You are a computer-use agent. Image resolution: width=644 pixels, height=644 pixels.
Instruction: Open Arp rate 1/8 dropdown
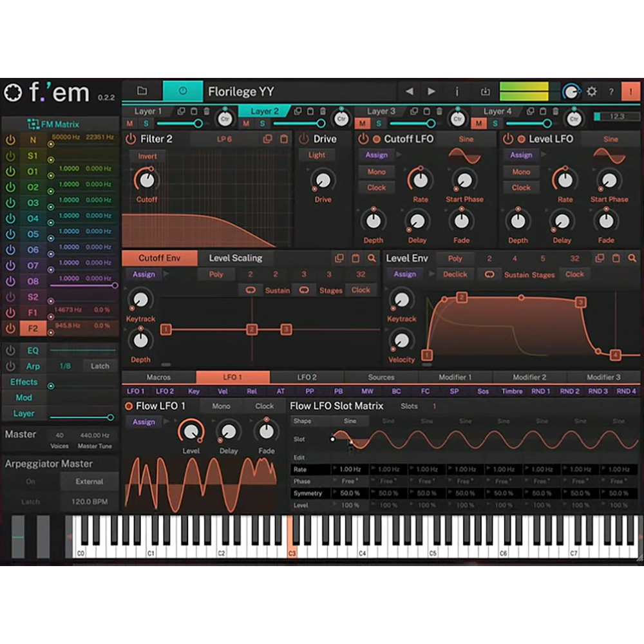65,366
